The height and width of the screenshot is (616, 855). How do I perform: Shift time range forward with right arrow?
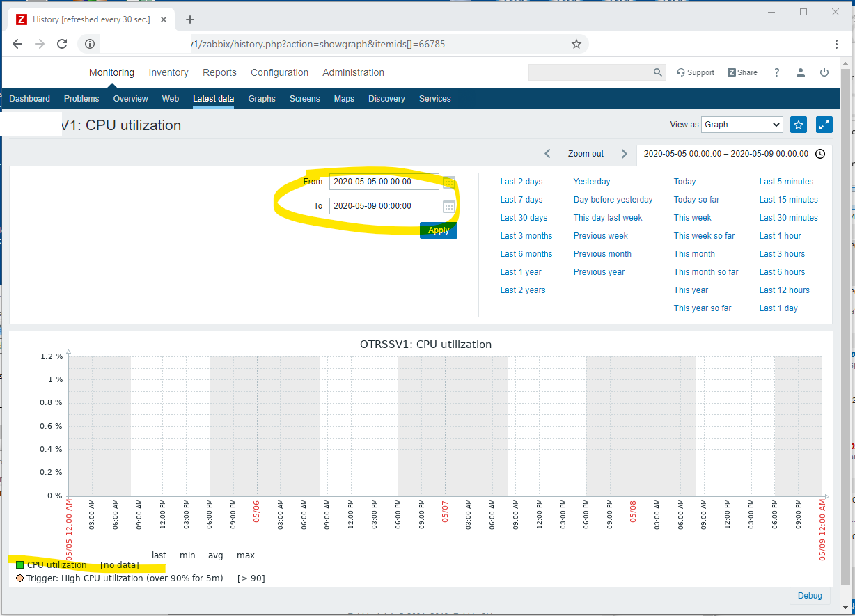click(x=624, y=154)
